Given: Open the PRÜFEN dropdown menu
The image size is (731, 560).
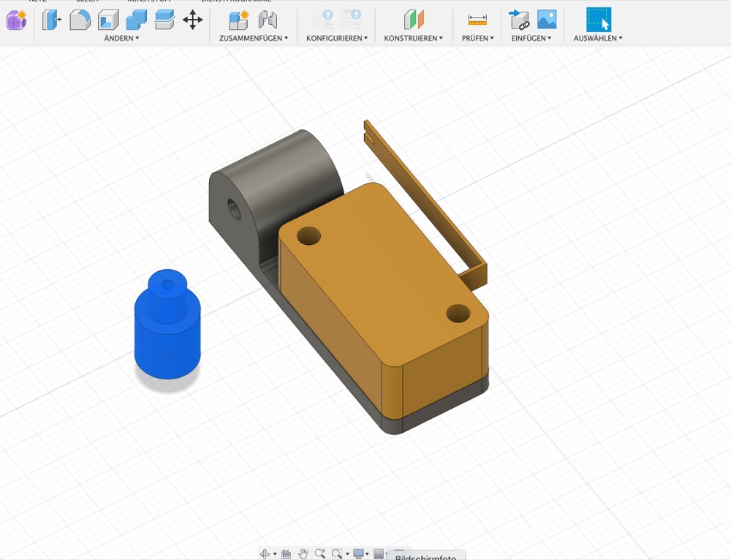Looking at the screenshot, I should [478, 38].
